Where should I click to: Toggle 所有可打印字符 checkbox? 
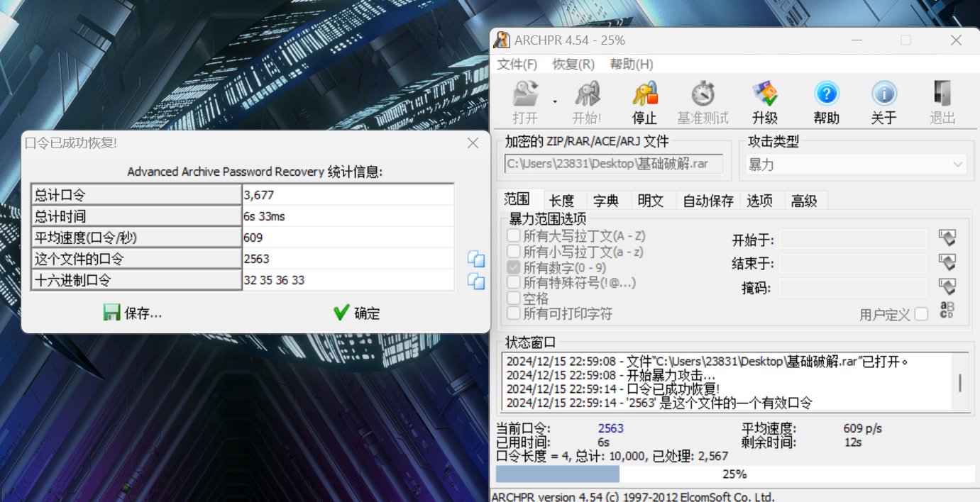pos(513,313)
